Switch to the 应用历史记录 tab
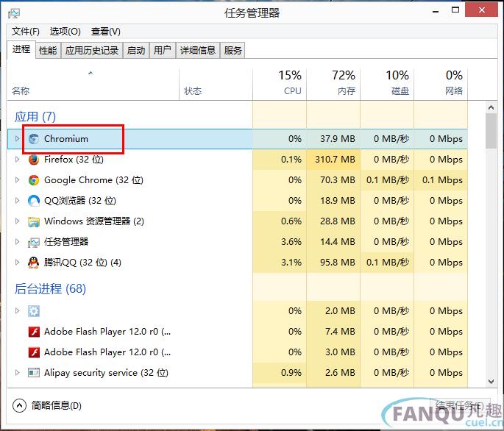This screenshot has width=504, height=431. (x=92, y=51)
